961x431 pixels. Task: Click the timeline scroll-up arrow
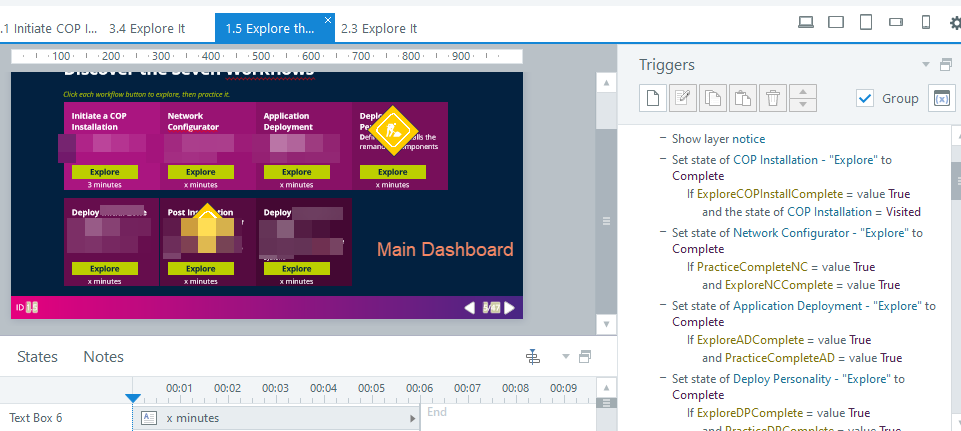(x=606, y=387)
